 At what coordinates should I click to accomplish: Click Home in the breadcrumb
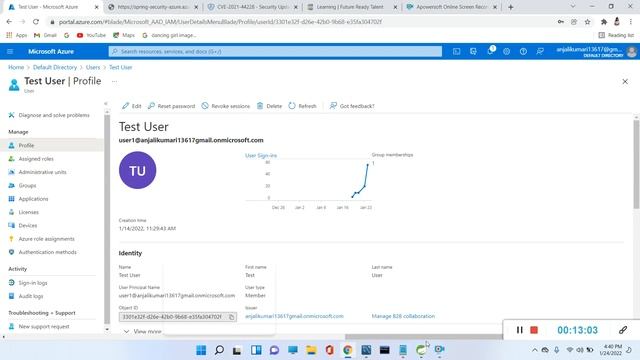pos(16,67)
